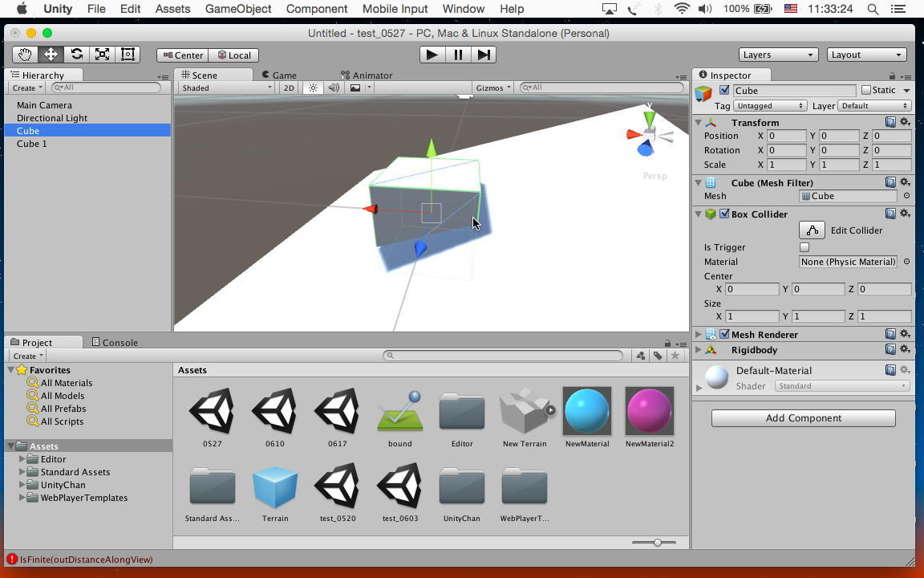Click Add Component button

(803, 417)
